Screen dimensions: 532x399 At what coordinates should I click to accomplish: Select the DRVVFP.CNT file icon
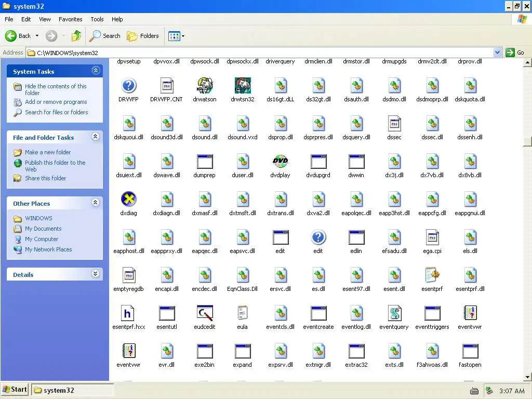pyautogui.click(x=167, y=86)
